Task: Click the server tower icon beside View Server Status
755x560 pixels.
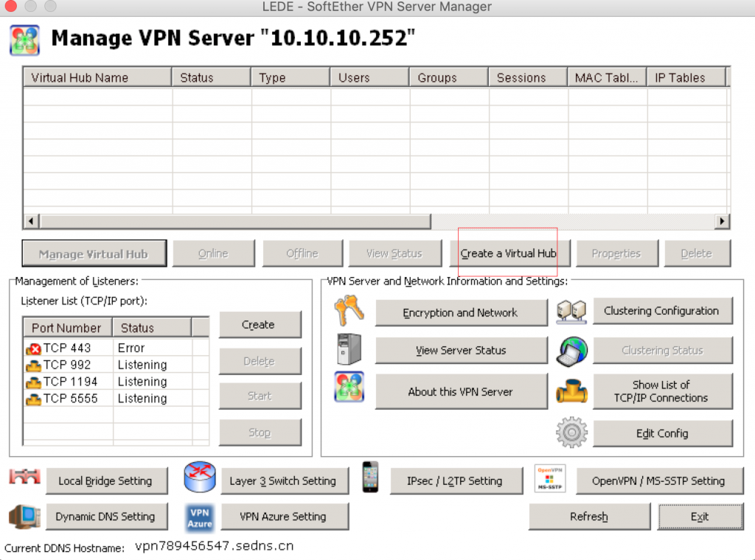Action: click(349, 349)
